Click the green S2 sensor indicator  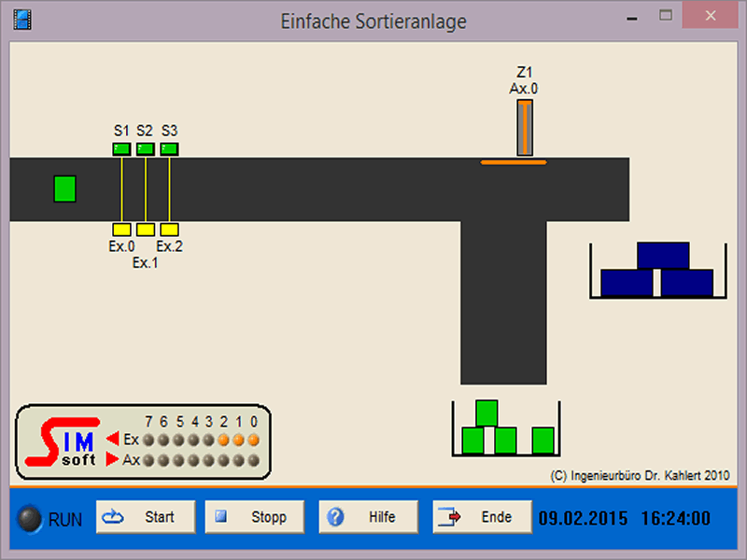point(146,148)
